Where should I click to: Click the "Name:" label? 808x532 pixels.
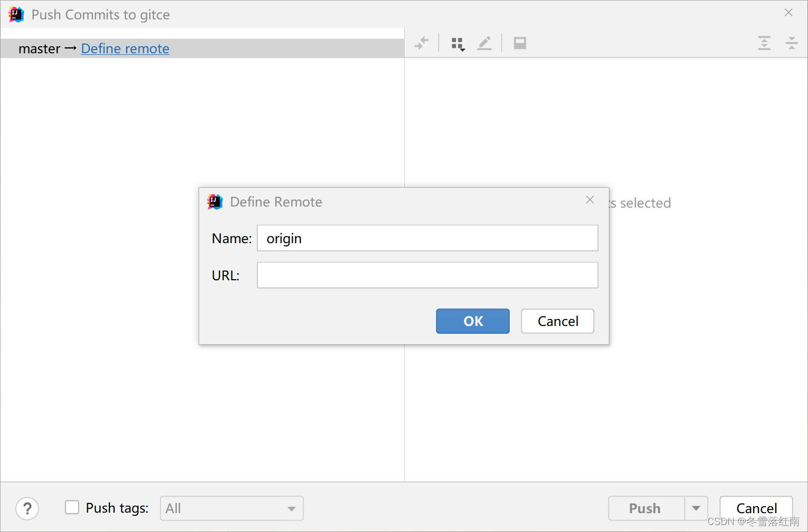[x=231, y=238]
